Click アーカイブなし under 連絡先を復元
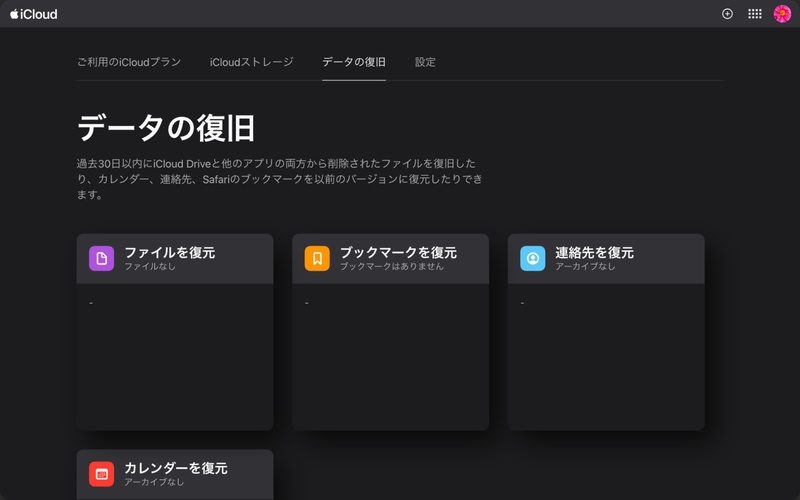 [x=585, y=266]
